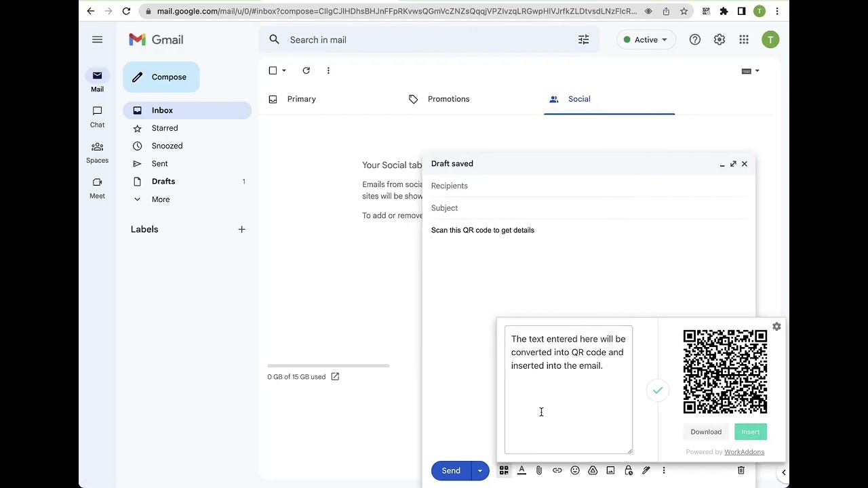868x488 pixels.
Task: Create a new label with plus icon
Action: (x=241, y=230)
